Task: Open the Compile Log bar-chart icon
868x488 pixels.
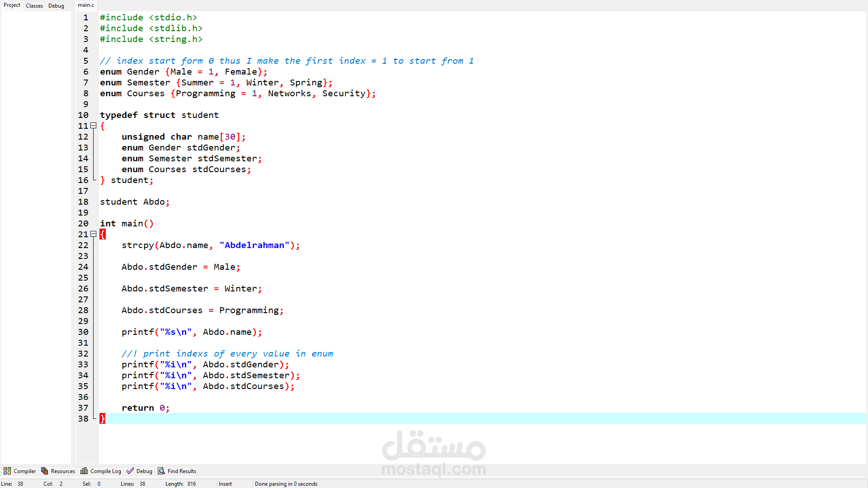Action: pyautogui.click(x=84, y=471)
